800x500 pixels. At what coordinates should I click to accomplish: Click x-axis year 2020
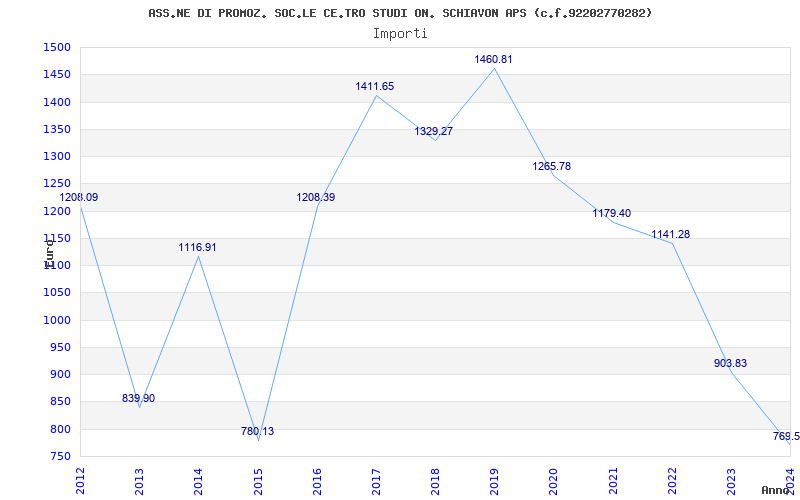(554, 481)
